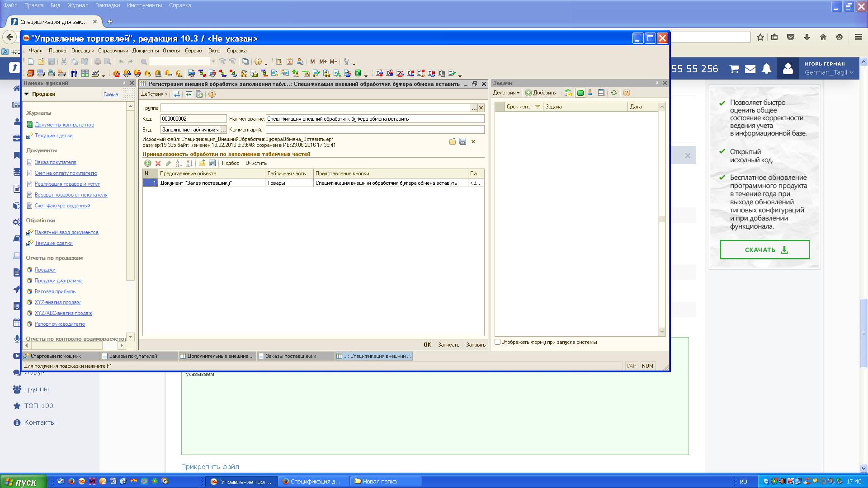Click the help question mark in registration form toolbar
The image size is (868, 488).
212,94
